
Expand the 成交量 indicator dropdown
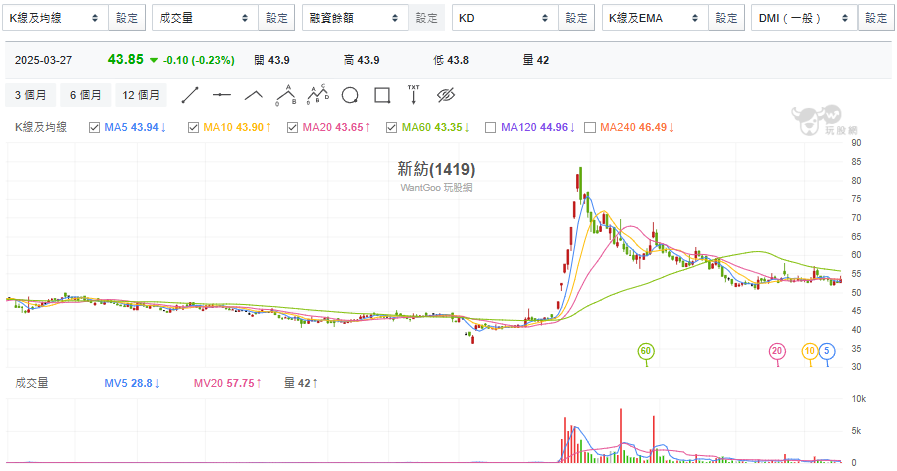coord(205,18)
